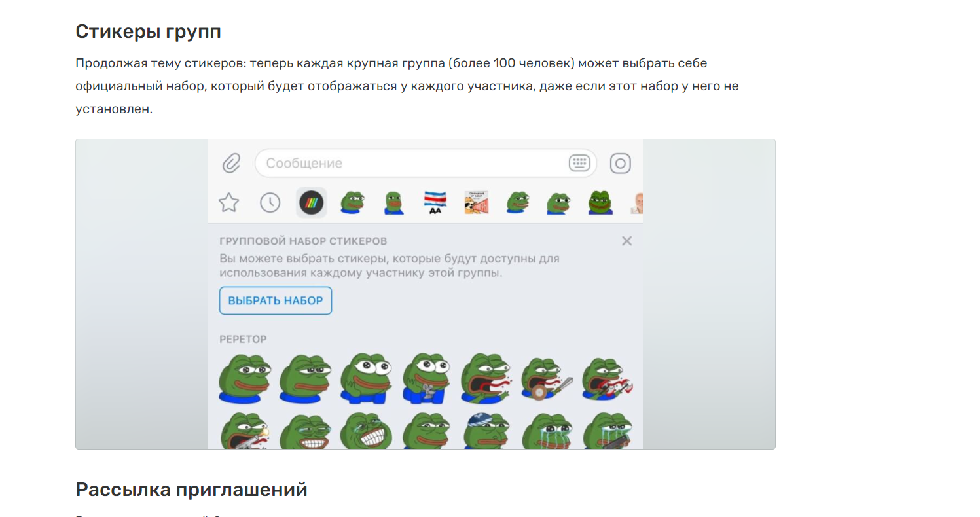980x517 pixels.
Task: Click the Рассылка приглашений heading
Action: click(191, 490)
